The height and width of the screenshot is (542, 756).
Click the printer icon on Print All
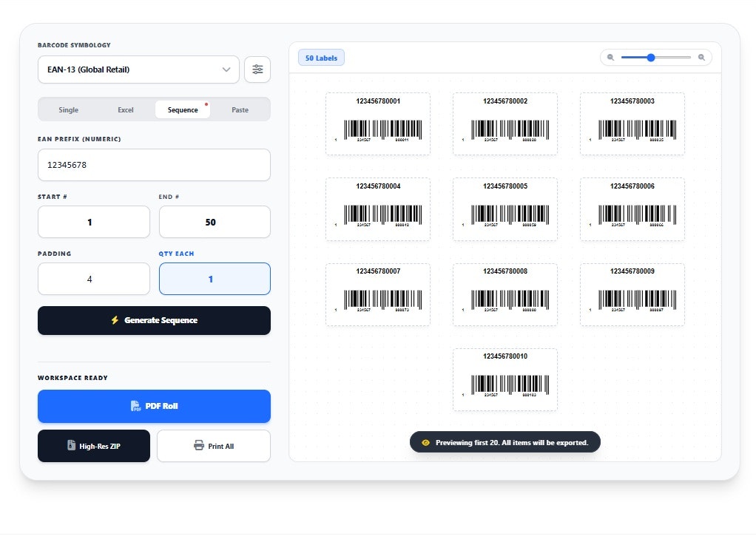click(199, 445)
